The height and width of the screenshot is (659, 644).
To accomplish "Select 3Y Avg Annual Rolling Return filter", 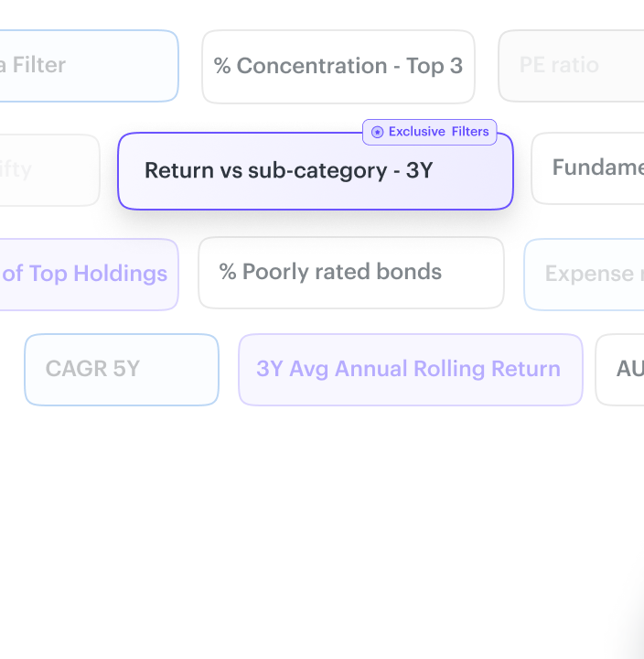I will pos(410,369).
